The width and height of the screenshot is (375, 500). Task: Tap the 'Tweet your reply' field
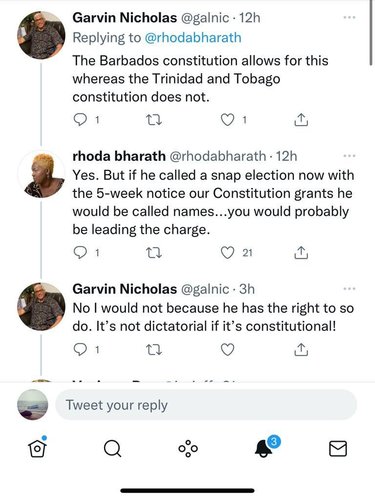(206, 405)
